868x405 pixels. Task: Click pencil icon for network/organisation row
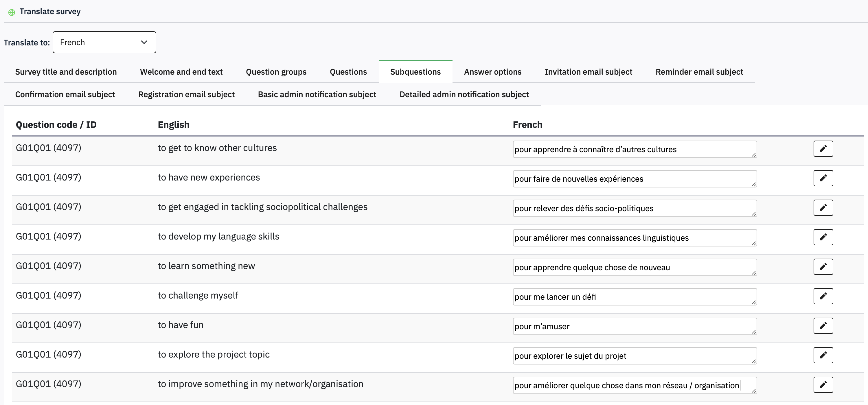(x=823, y=385)
